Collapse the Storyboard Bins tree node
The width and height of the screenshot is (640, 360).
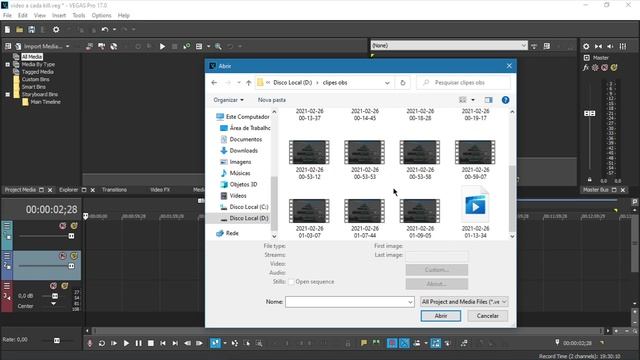pos(7,94)
